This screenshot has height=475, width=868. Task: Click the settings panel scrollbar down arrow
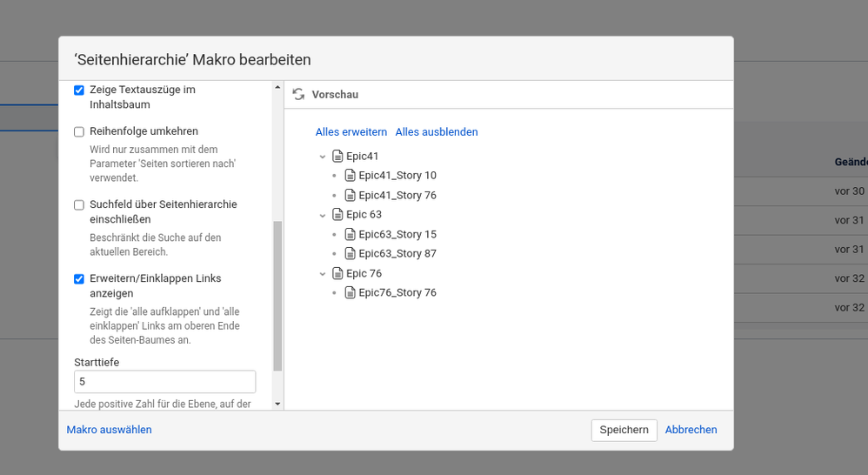(278, 405)
